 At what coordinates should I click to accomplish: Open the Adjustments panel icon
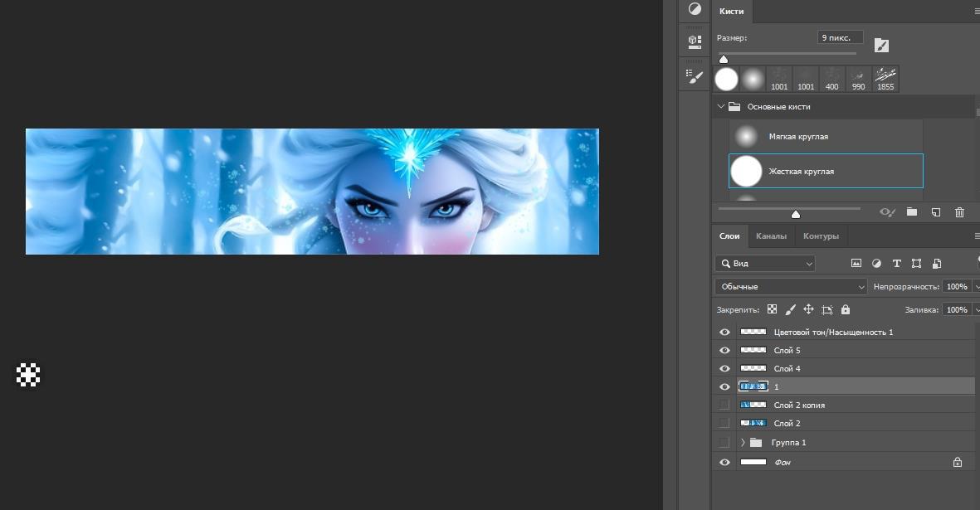pyautogui.click(x=695, y=10)
